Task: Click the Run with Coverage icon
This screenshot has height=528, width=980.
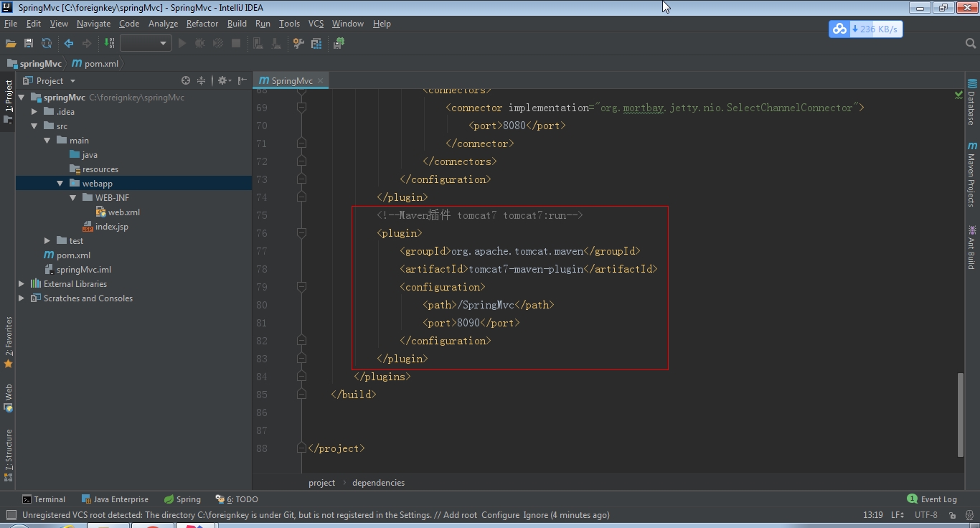Action: point(218,43)
